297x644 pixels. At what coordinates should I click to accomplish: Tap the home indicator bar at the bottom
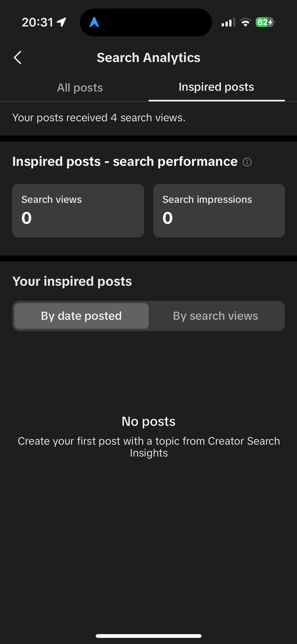click(x=148, y=636)
